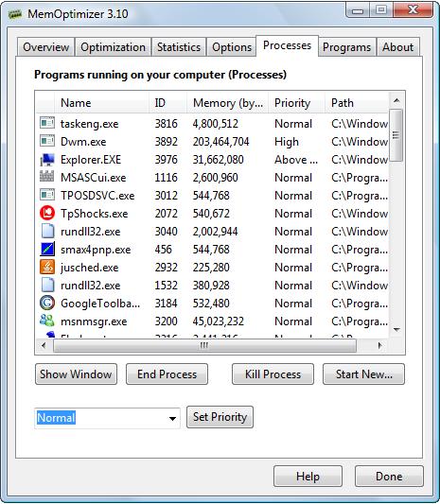The image size is (440, 504).
Task: Select the jusched.exe process name
Action: (89, 268)
